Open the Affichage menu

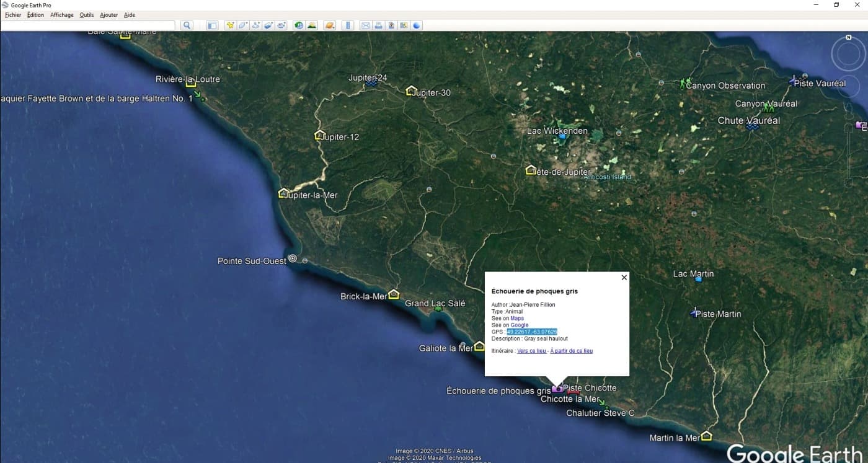pos(61,15)
